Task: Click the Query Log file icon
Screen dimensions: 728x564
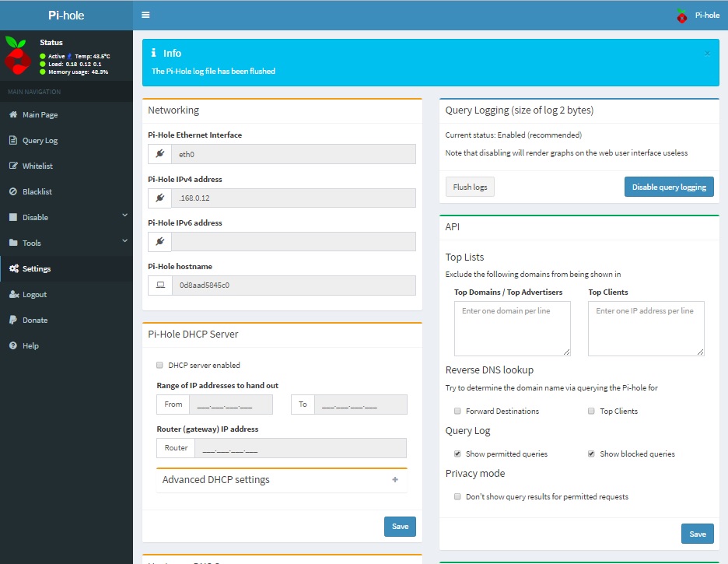Action: pos(13,140)
